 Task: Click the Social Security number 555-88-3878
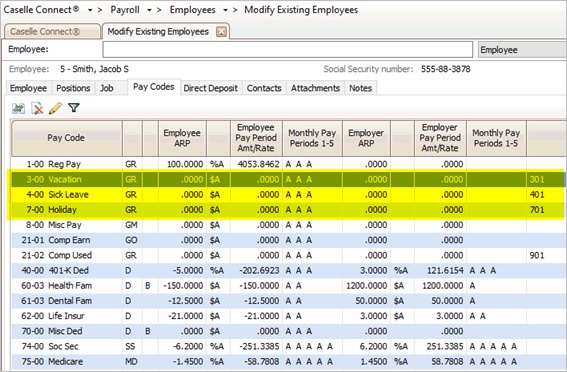click(446, 69)
